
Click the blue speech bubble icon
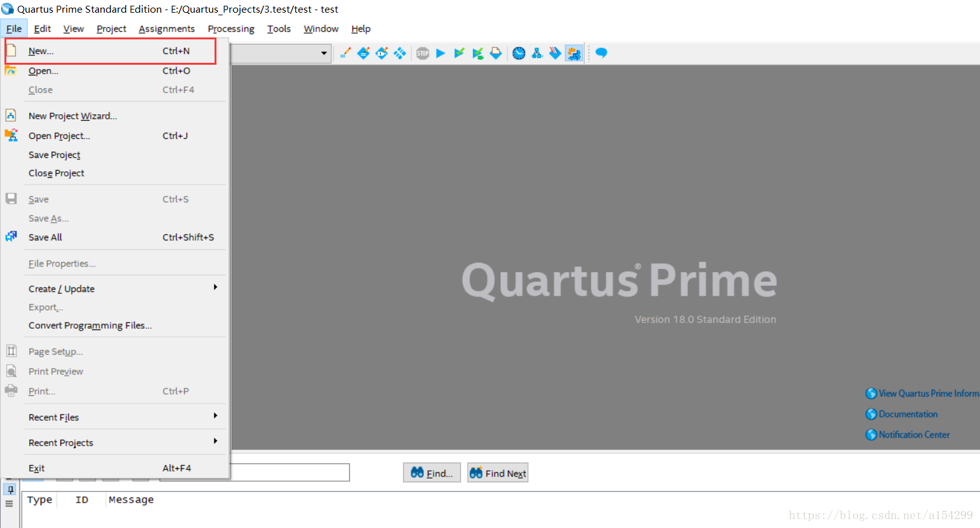click(601, 53)
